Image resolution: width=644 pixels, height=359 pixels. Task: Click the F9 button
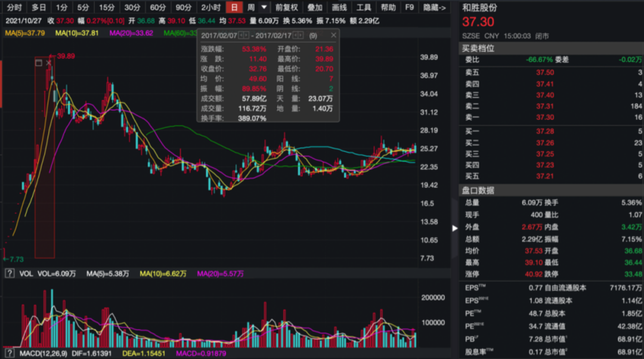(x=410, y=7)
